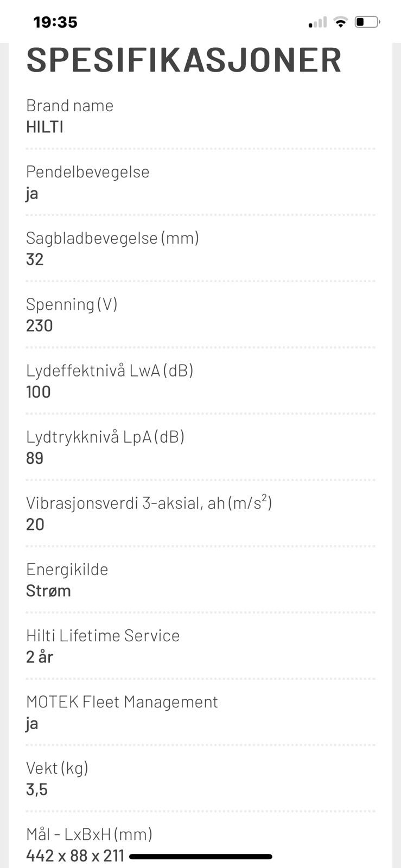
Task: Select the Vekt value 3,5
Action: pyautogui.click(x=37, y=789)
